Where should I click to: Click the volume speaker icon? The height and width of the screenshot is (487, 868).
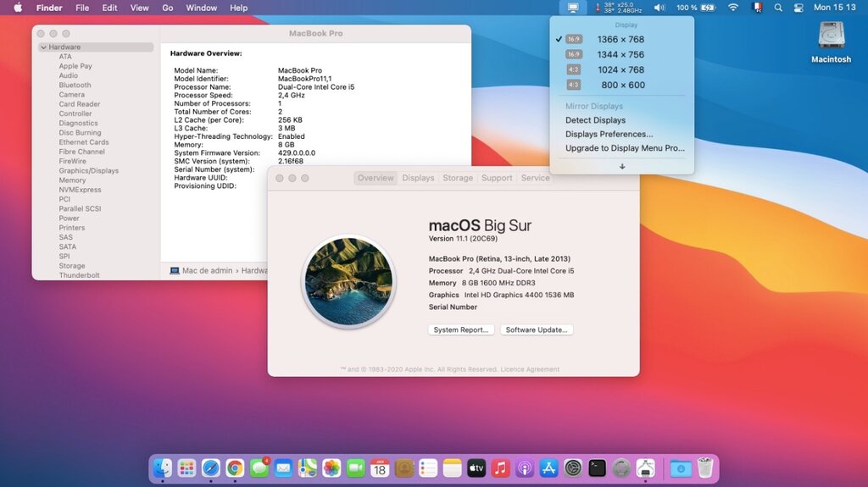659,8
